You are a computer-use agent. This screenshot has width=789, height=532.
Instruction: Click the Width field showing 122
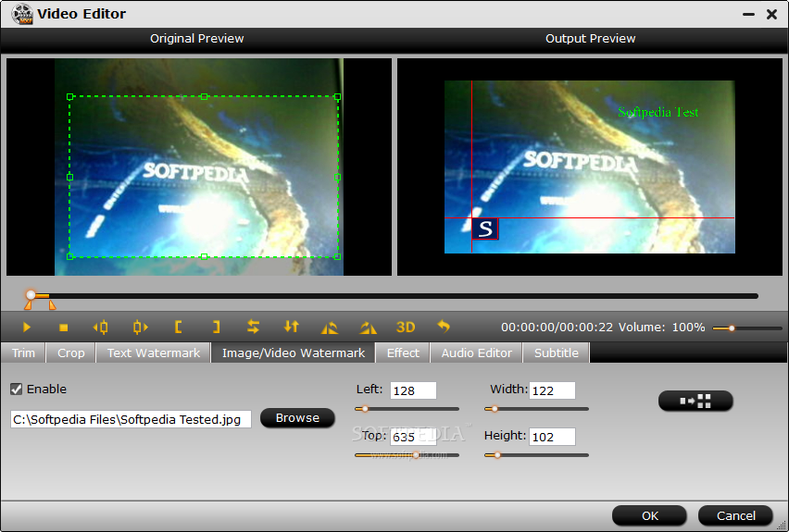[552, 390]
